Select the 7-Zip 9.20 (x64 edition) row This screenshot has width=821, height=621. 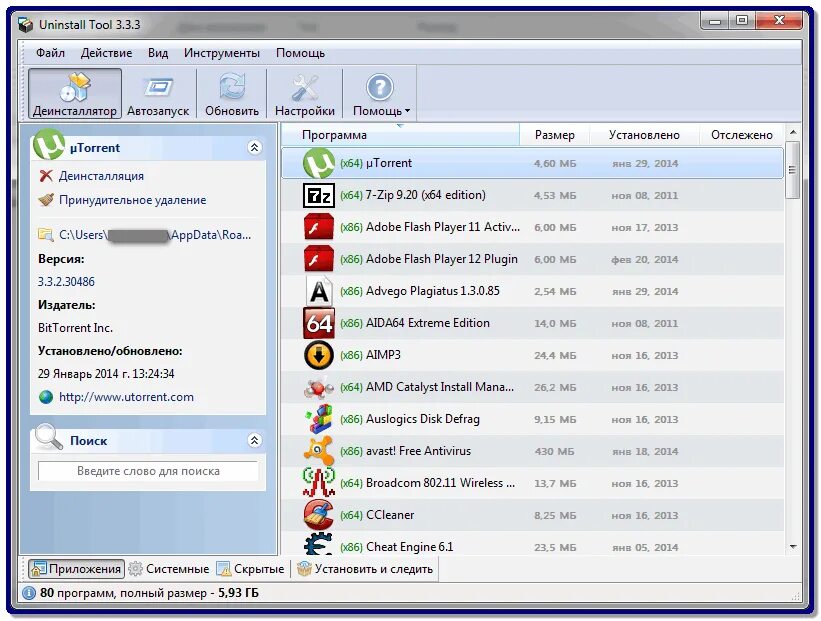[x=532, y=195]
